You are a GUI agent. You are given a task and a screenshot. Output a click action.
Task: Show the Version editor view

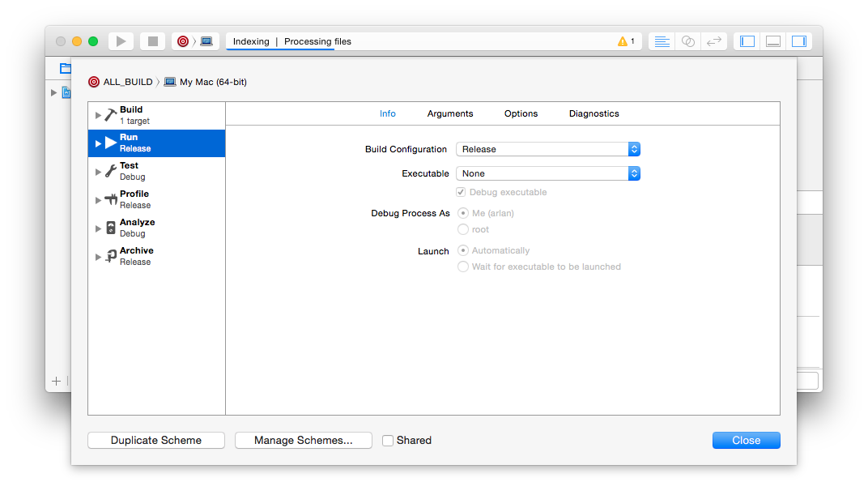pos(714,41)
